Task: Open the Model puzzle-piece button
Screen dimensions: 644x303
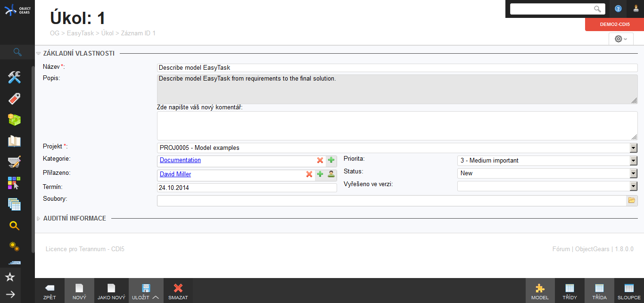Action: coord(540,290)
